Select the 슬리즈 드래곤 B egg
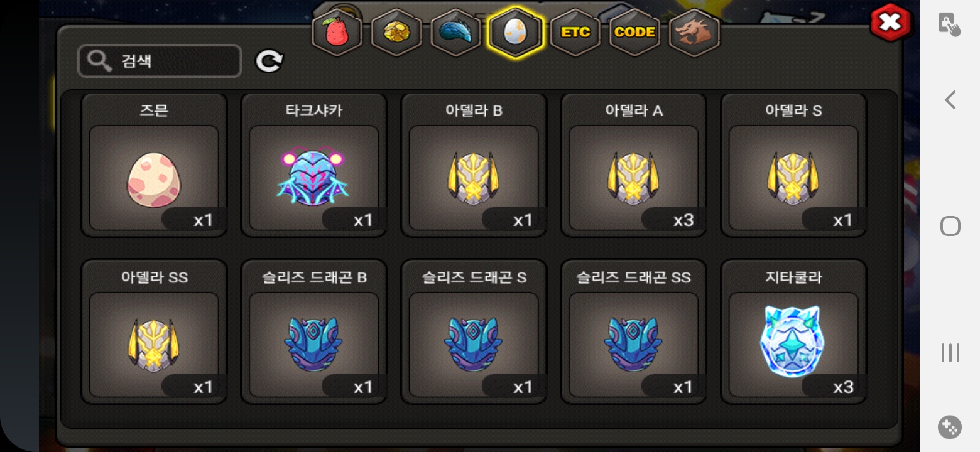The image size is (980, 452). 313,331
